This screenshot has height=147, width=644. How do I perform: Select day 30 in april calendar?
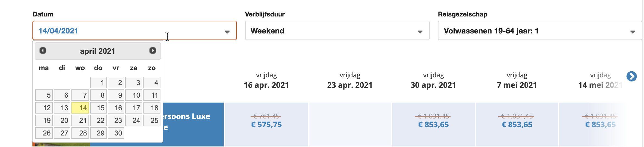click(116, 133)
